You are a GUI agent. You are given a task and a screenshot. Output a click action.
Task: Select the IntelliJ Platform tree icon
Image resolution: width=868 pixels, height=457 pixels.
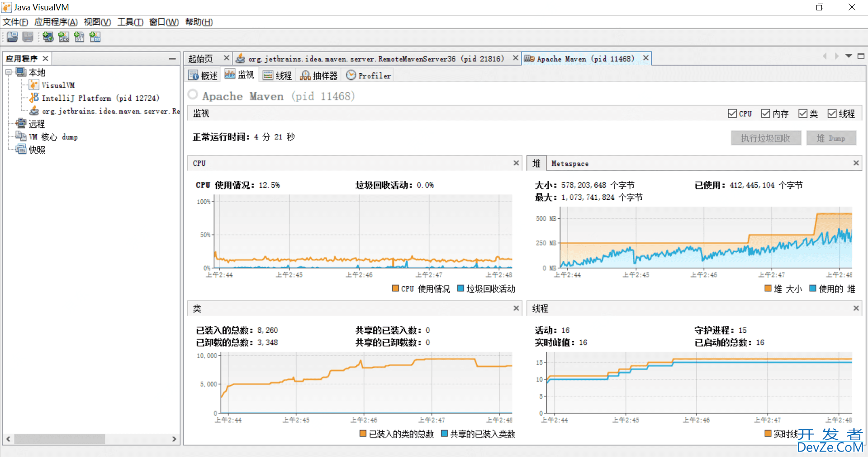(x=34, y=98)
